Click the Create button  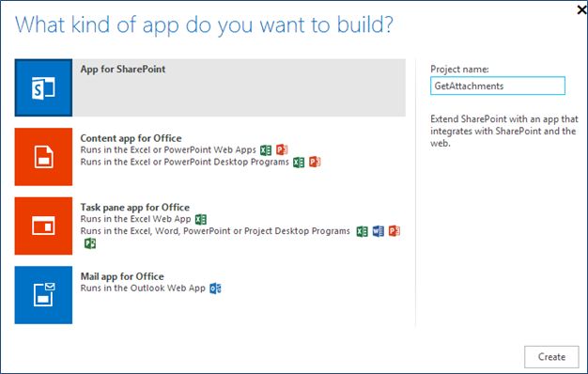point(551,357)
